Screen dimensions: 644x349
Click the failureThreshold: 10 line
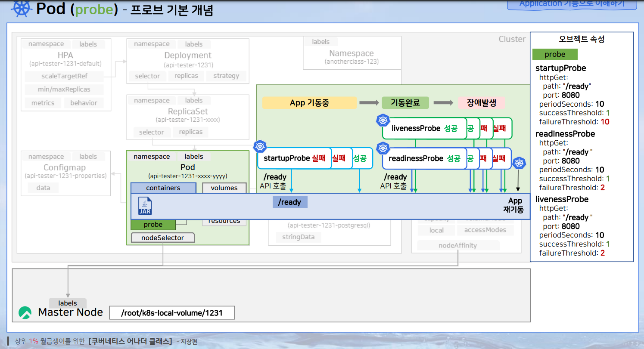(x=574, y=122)
